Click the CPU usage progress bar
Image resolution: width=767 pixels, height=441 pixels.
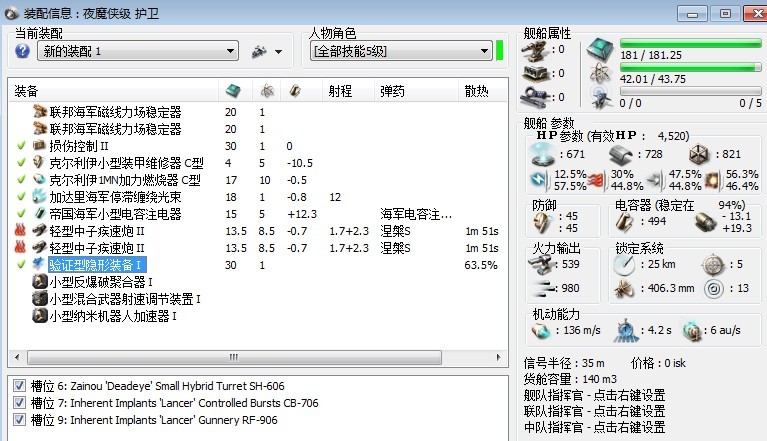pyautogui.click(x=691, y=43)
